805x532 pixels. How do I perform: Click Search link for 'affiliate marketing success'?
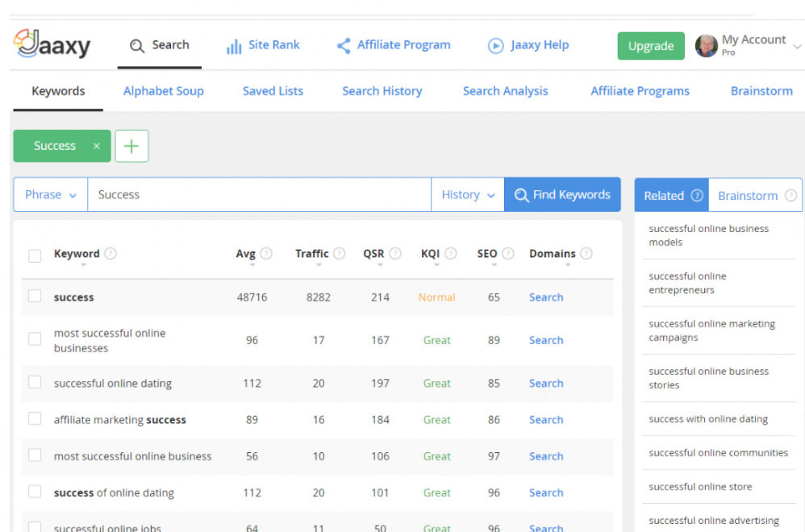click(546, 420)
